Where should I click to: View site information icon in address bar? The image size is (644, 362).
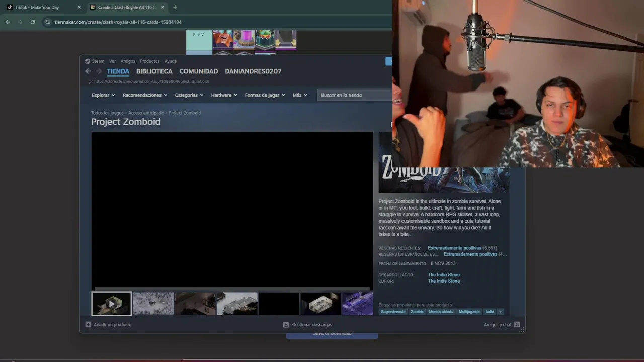(48, 22)
